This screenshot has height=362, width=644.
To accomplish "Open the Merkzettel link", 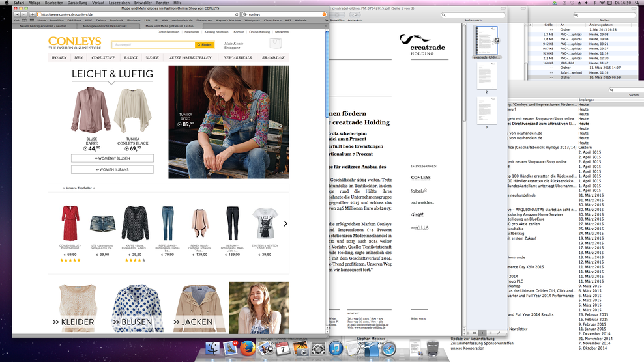I will tap(282, 32).
